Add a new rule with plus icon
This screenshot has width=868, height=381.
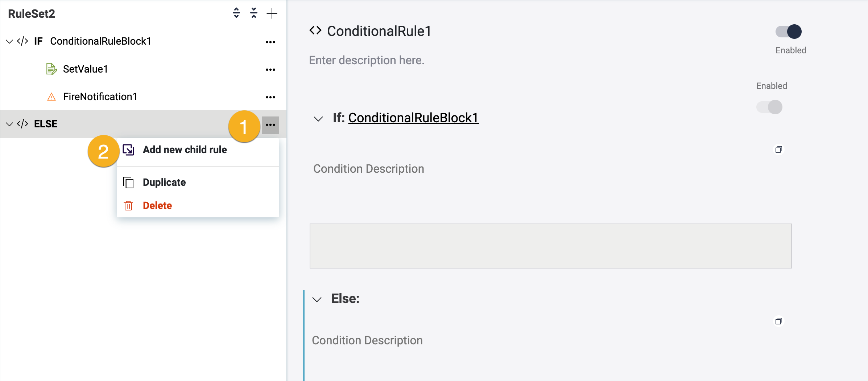[272, 13]
